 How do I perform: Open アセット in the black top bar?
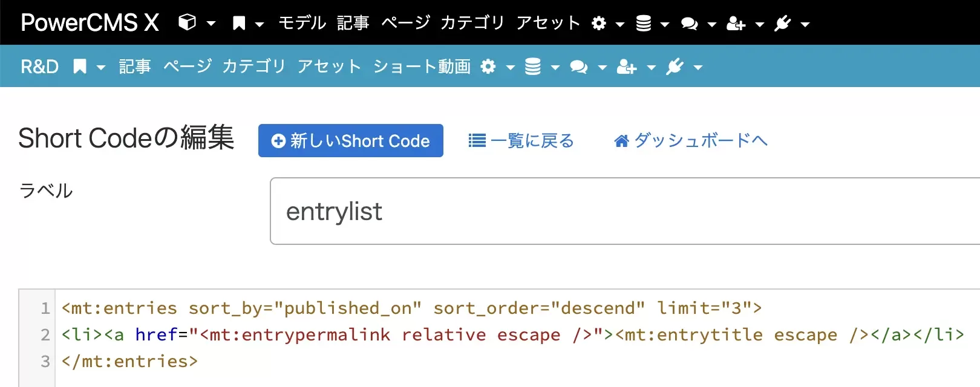coord(548,23)
